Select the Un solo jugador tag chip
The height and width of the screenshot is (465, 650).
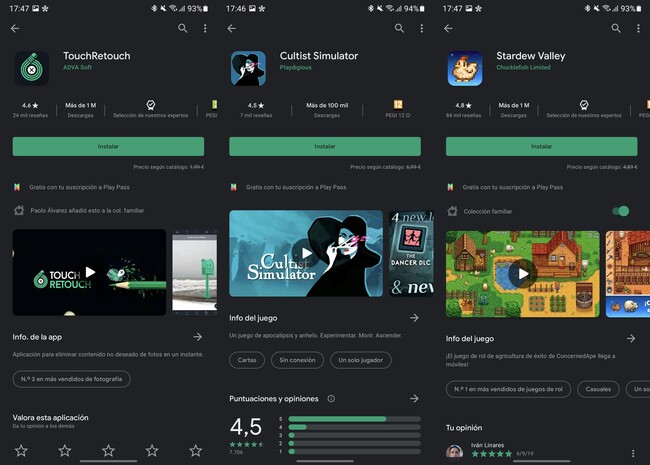point(361,360)
